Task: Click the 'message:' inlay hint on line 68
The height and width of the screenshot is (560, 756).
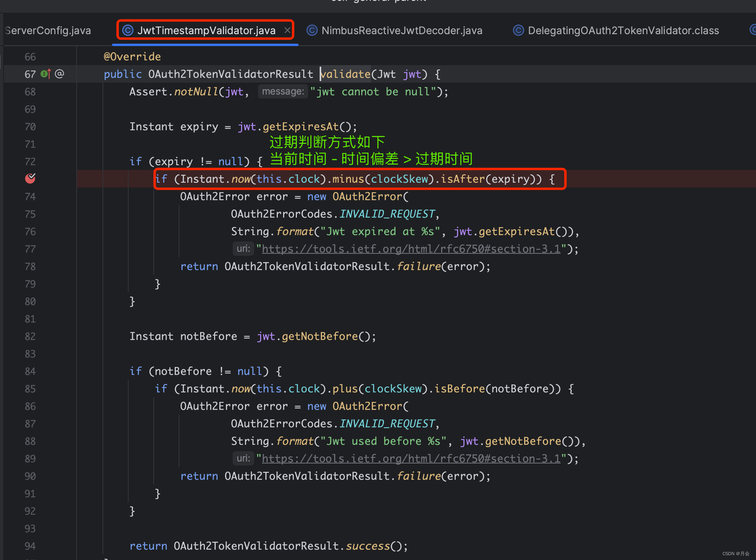Action: pyautogui.click(x=283, y=92)
